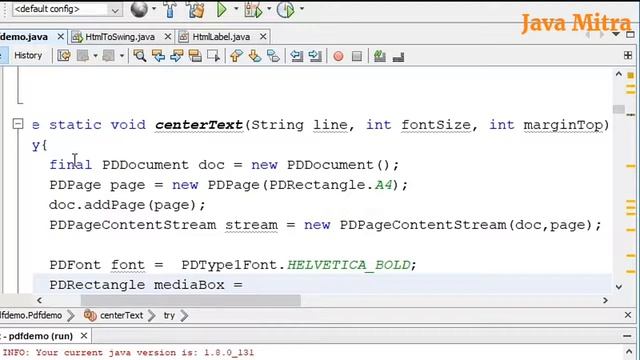
Task: Click Find Selection magnifier icon
Action: pos(140,56)
